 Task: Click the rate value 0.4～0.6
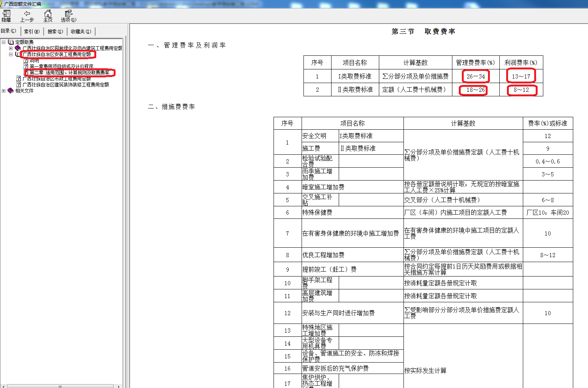pyautogui.click(x=548, y=162)
